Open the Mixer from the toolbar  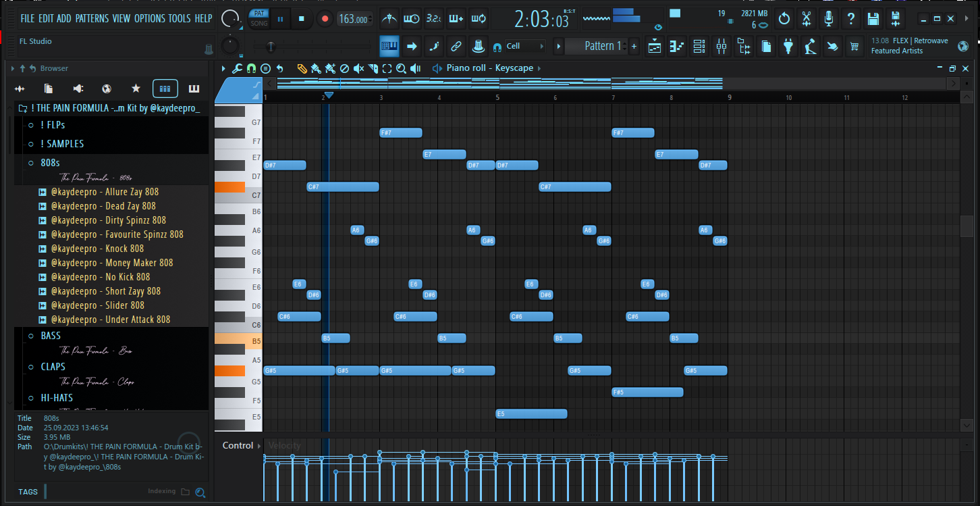click(x=721, y=46)
